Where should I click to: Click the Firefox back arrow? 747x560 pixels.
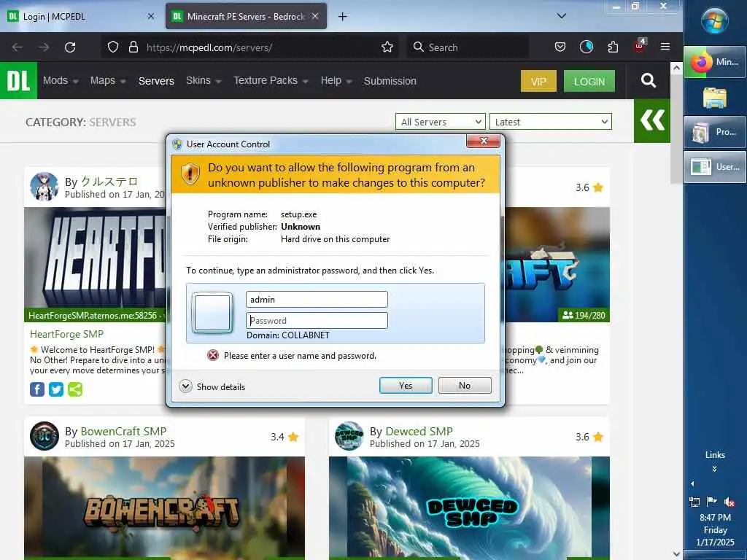coord(18,47)
